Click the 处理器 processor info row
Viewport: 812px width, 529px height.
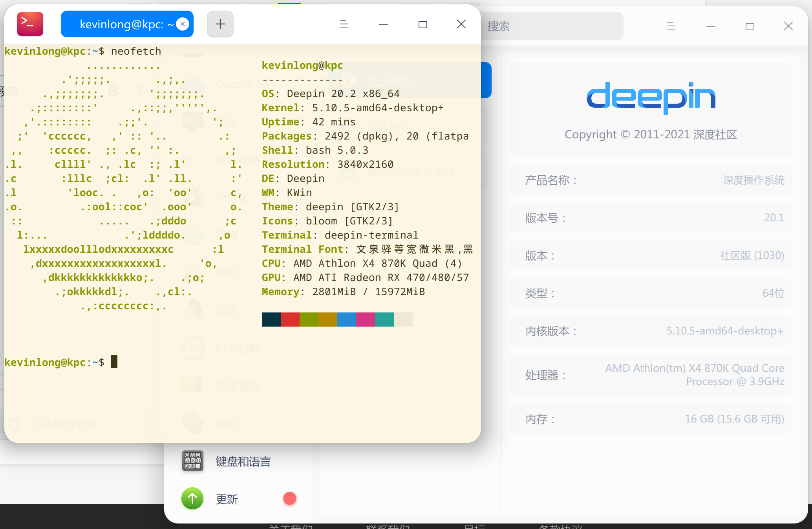coord(651,375)
